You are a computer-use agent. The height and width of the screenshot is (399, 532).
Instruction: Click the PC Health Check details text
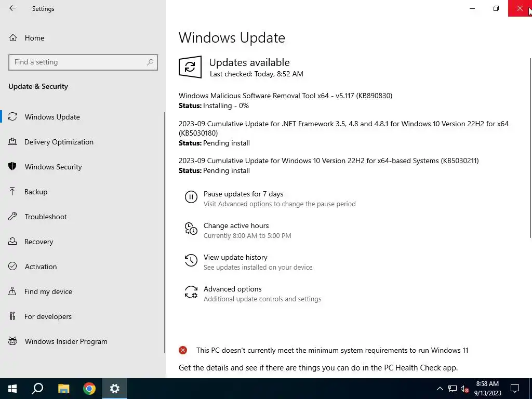click(x=318, y=368)
